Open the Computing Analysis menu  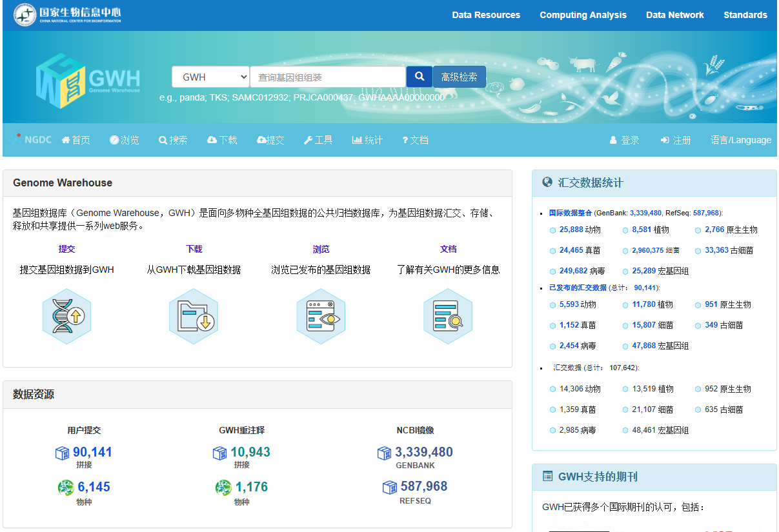[x=583, y=15]
